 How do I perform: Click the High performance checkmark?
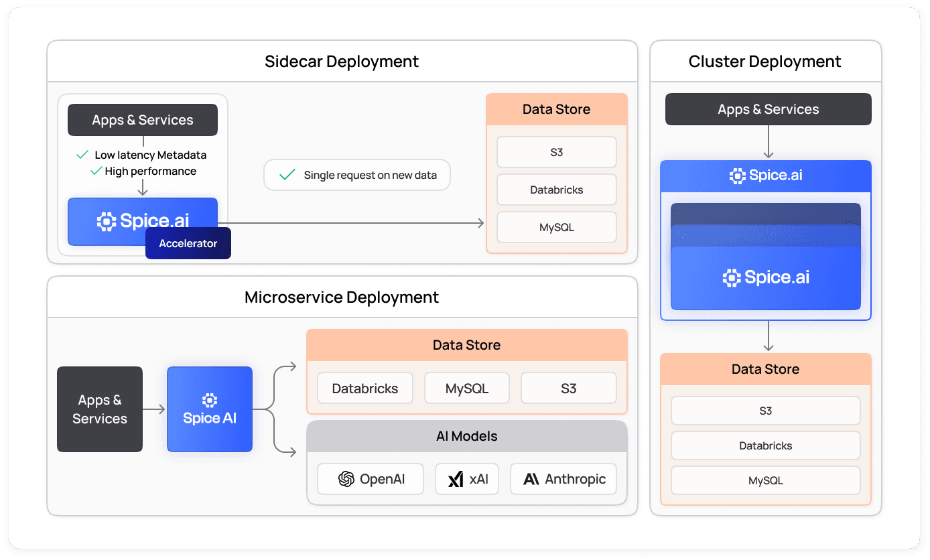[x=96, y=171]
